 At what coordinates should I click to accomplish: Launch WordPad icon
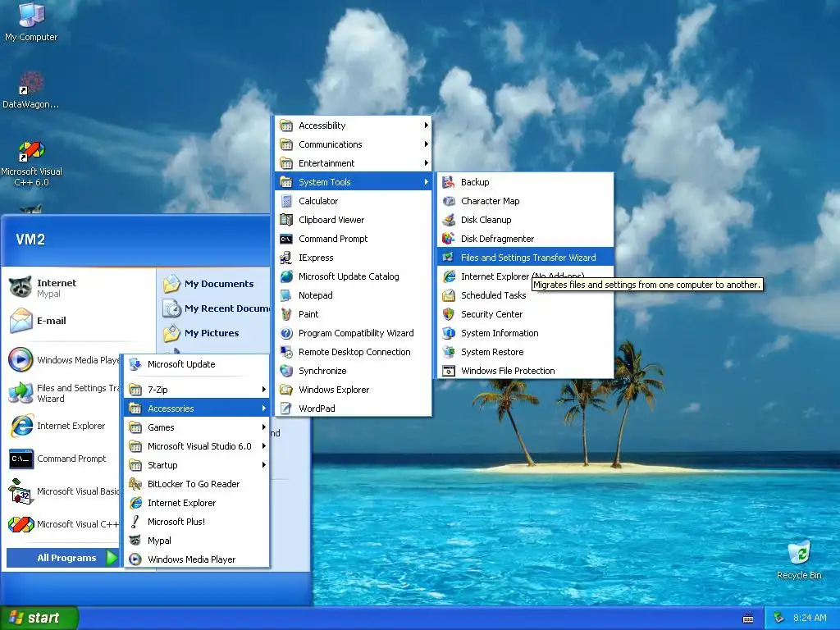pyautogui.click(x=286, y=409)
